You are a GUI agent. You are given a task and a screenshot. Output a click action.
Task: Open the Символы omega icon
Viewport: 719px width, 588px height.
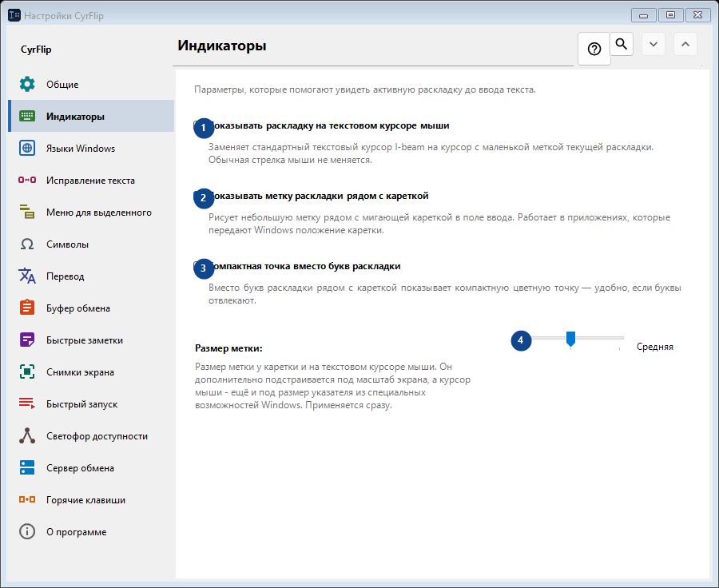[x=27, y=244]
